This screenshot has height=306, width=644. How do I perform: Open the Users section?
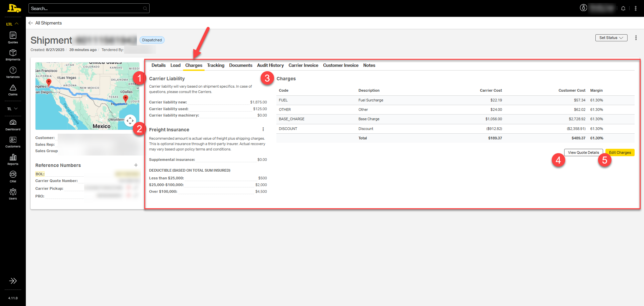[13, 194]
